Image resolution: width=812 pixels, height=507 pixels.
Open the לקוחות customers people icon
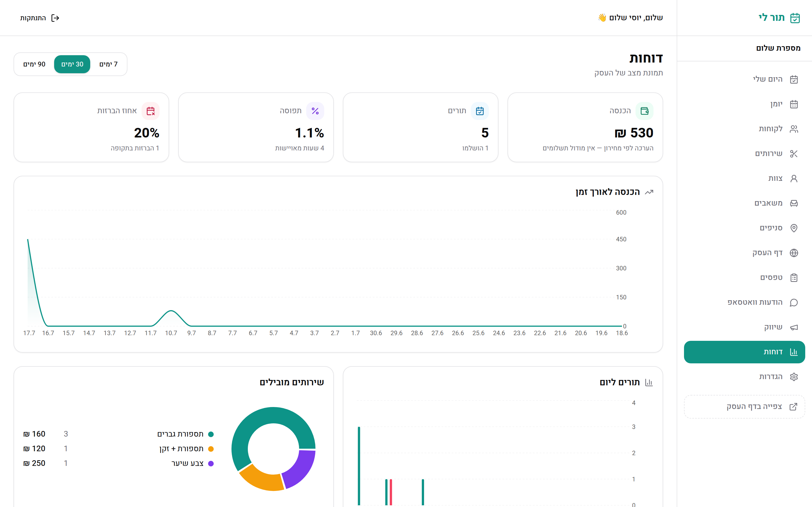point(794,129)
